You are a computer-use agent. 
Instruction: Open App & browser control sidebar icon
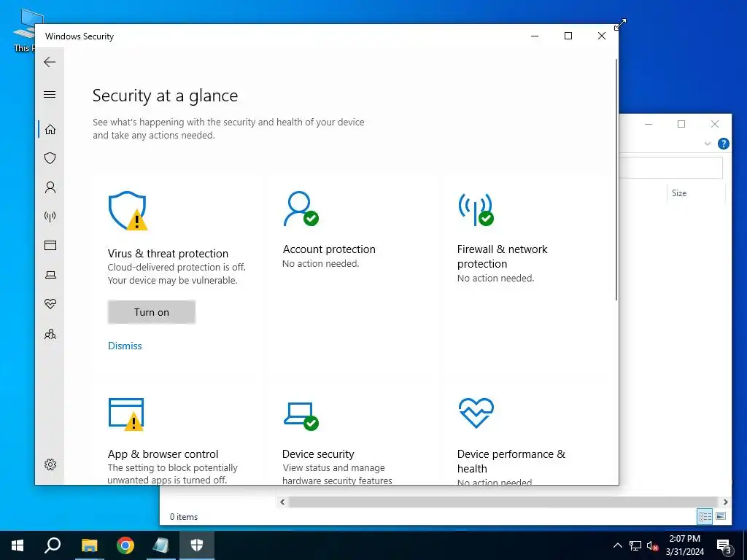50,245
